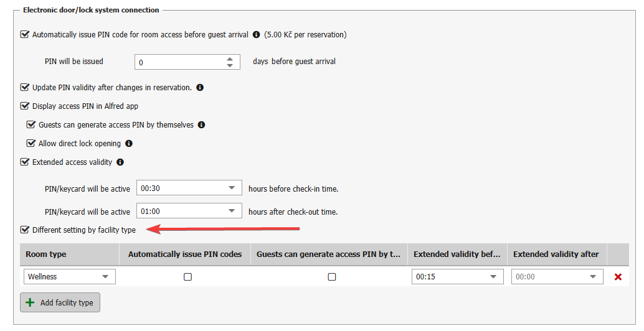Click the Extended validity after column header
Screen dimensions: 644x331
tap(556, 254)
